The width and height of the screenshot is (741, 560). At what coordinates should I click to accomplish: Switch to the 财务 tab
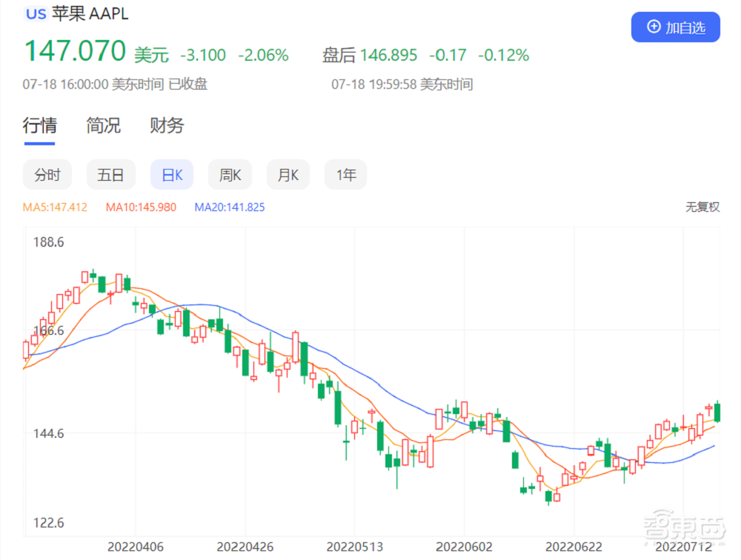(x=165, y=126)
